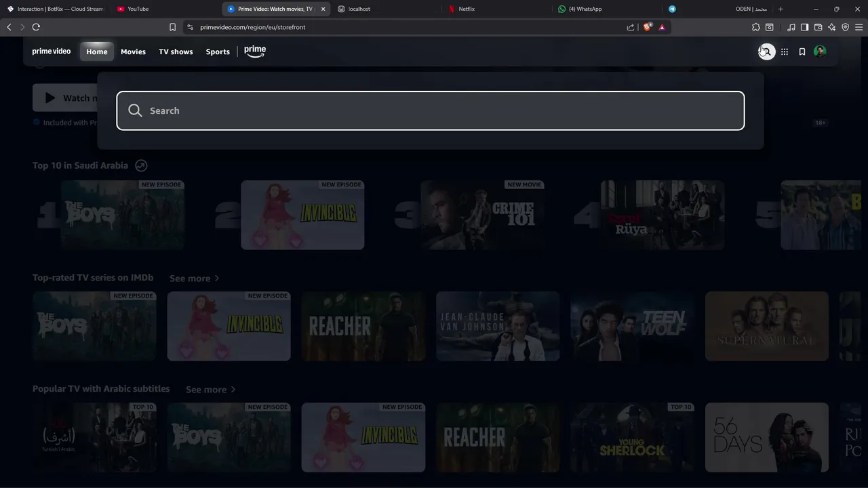Open Invincible in Arabic subtitles row
The height and width of the screenshot is (488, 868).
click(363, 437)
